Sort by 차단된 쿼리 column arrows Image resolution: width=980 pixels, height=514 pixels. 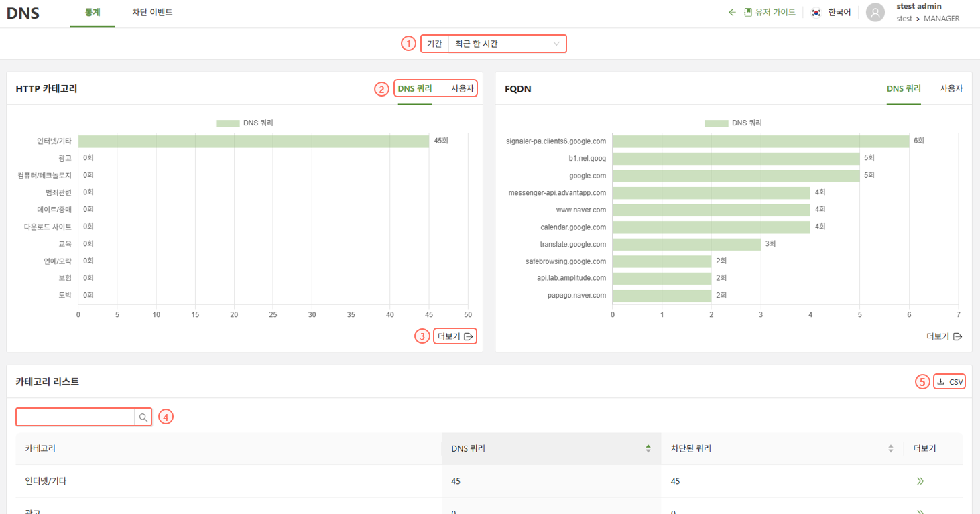(x=890, y=448)
